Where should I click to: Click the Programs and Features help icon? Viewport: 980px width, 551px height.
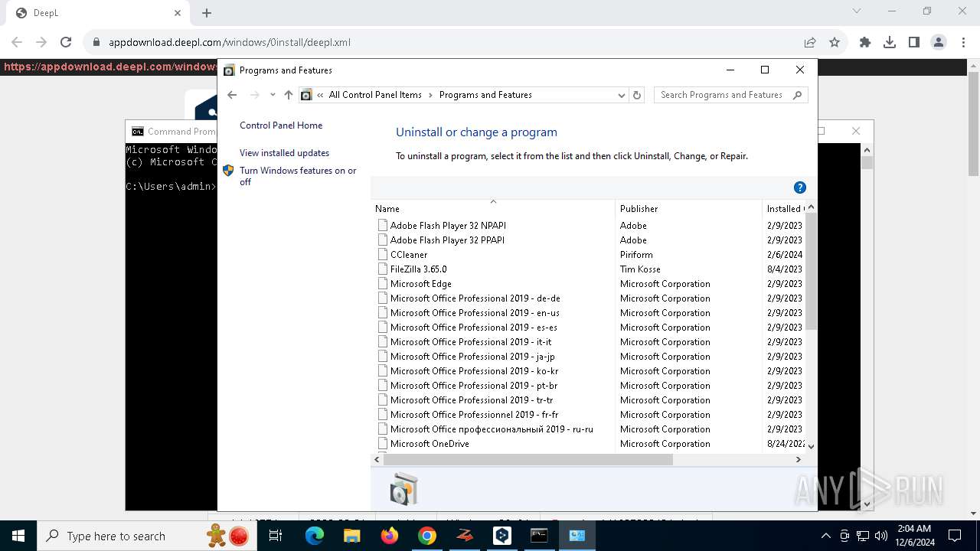[x=800, y=187]
